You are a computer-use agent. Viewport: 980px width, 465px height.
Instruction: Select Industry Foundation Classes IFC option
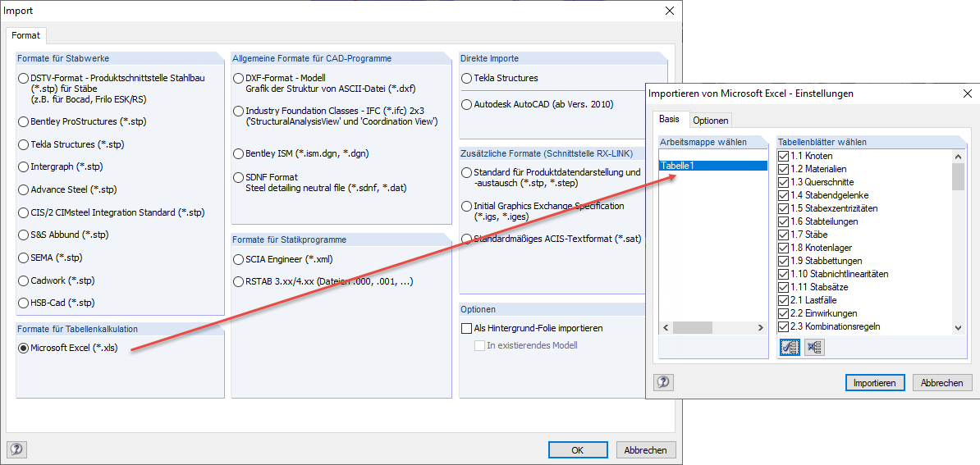(x=238, y=111)
